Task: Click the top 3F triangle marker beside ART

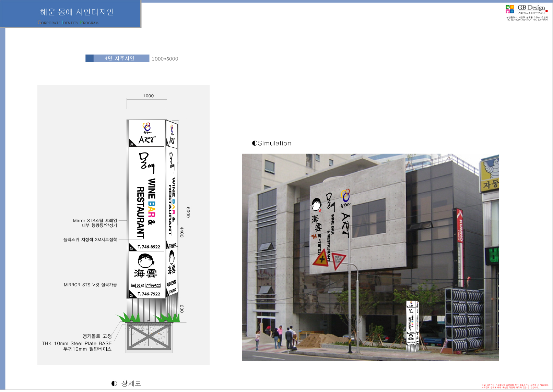Action: (x=132, y=143)
